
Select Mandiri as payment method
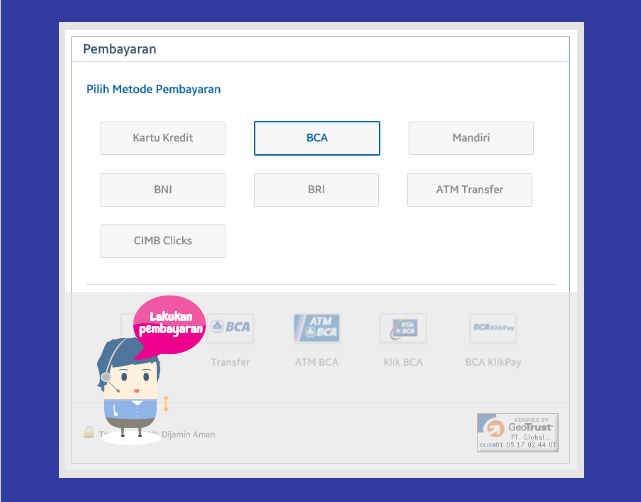point(471,138)
